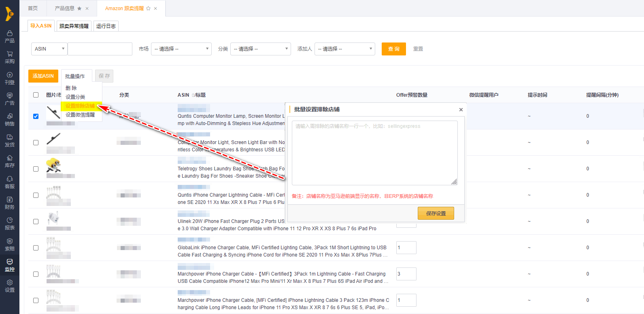Click the excluded store names text area
Screen dimensions: 644x314
point(374,153)
